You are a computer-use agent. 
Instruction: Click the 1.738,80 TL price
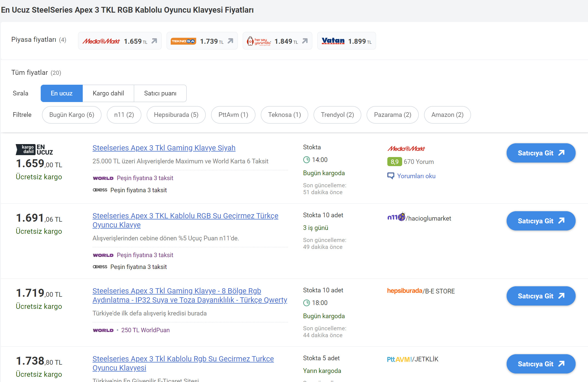[x=39, y=361]
